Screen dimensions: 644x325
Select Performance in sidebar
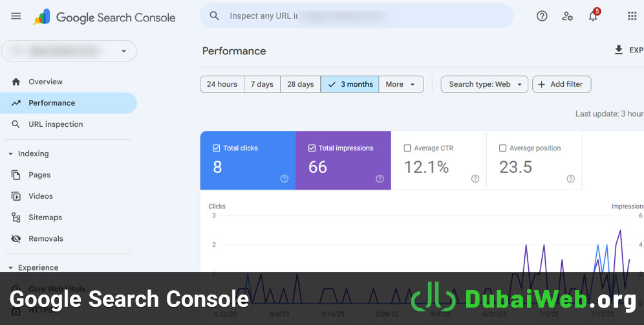pyautogui.click(x=68, y=103)
